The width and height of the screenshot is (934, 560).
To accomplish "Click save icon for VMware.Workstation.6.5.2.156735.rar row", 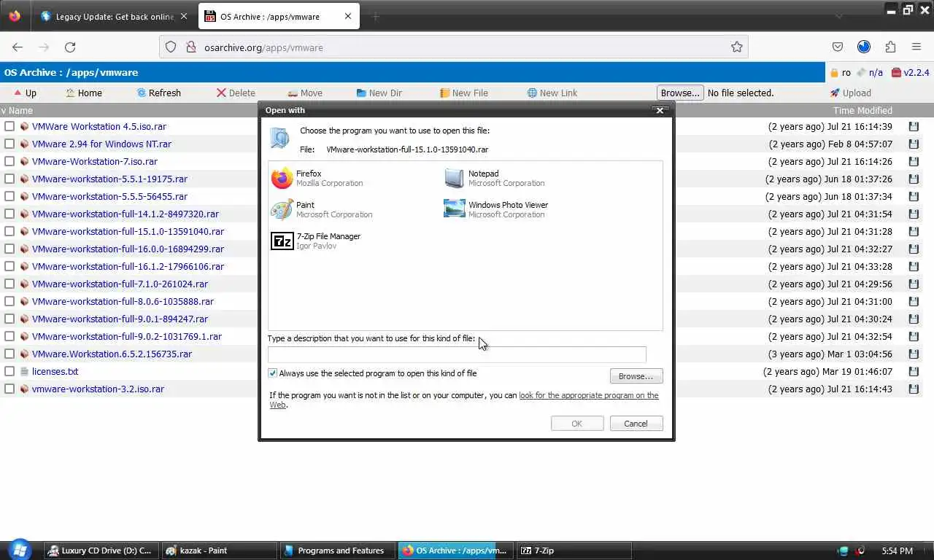I will tap(914, 354).
